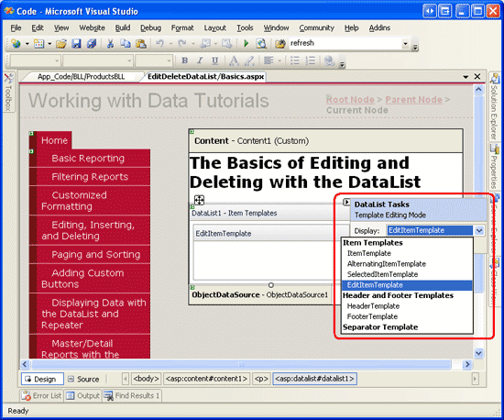
Task: Select the asp:content#content1 breadcrumb tag
Action: (x=206, y=379)
